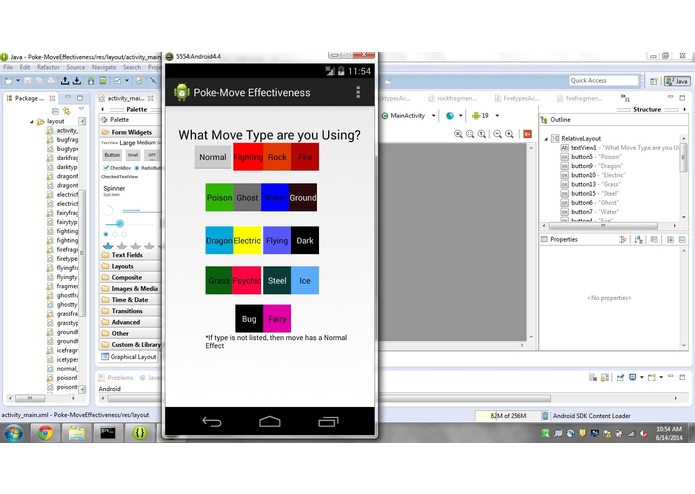
Task: Open the File menu
Action: point(8,67)
